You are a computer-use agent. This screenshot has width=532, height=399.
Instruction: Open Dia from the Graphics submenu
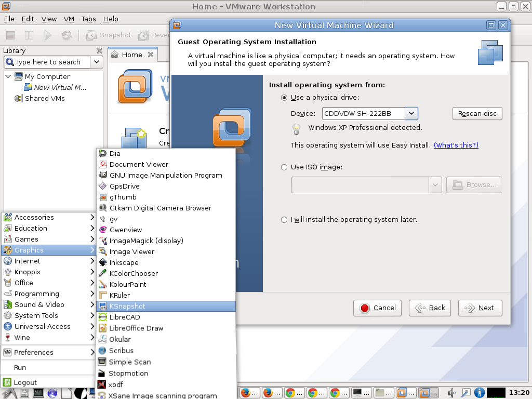(x=166, y=153)
